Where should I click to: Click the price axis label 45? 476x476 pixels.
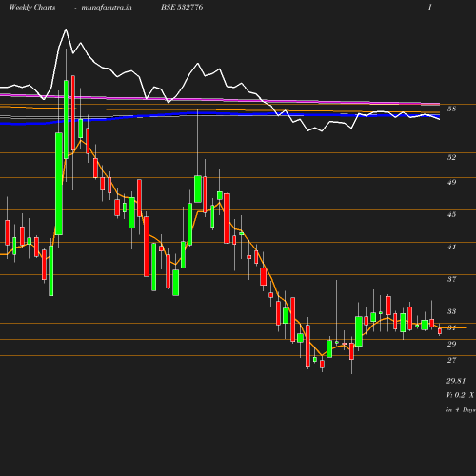click(451, 214)
